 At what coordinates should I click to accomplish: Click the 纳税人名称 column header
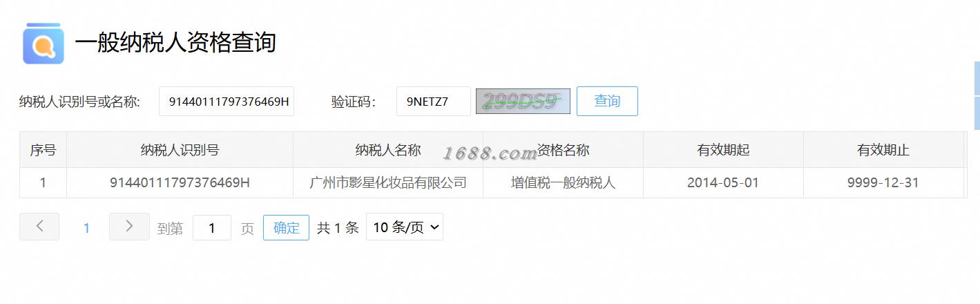(388, 150)
